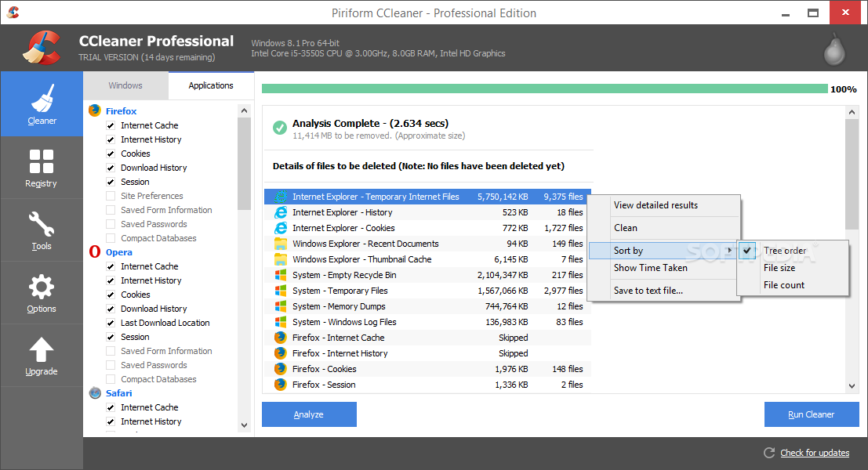Enable Opera Saved Form Information
This screenshot has width=868, height=470.
[111, 351]
